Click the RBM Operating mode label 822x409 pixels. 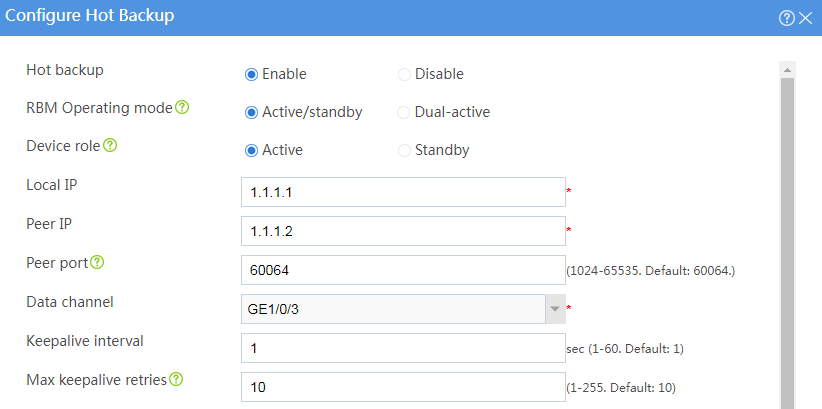[x=99, y=108]
